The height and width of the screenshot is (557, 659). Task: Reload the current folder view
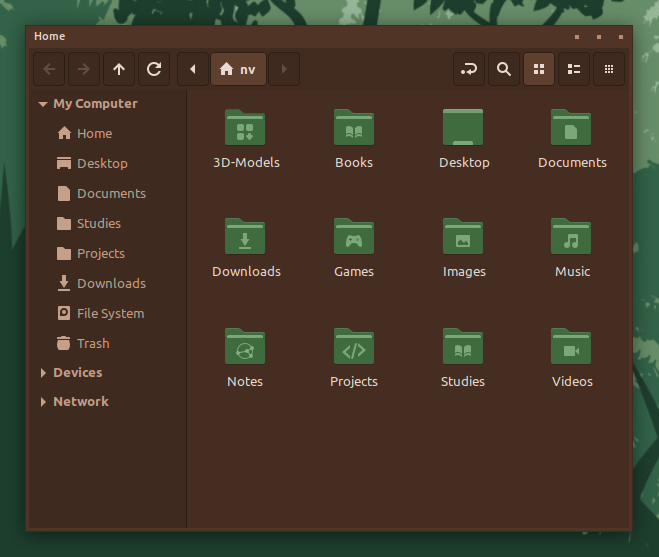tap(154, 69)
